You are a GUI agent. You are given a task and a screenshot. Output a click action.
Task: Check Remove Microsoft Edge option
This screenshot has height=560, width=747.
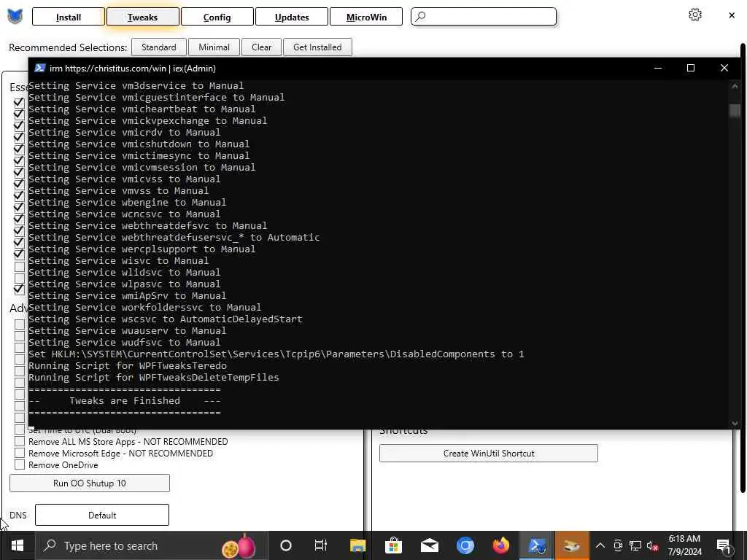tap(20, 453)
